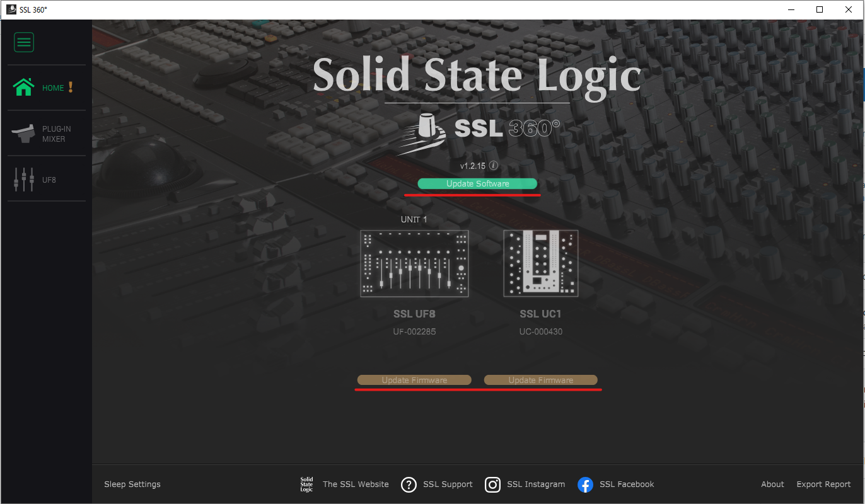
Task: Click the orange exclamation alert on HOME
Action: pyautogui.click(x=71, y=87)
